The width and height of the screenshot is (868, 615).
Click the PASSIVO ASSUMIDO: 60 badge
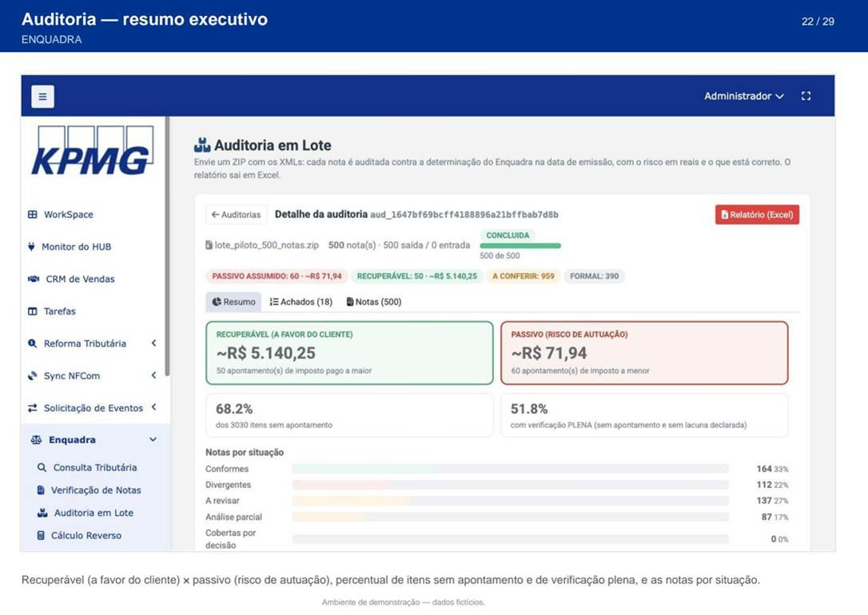tap(277, 276)
